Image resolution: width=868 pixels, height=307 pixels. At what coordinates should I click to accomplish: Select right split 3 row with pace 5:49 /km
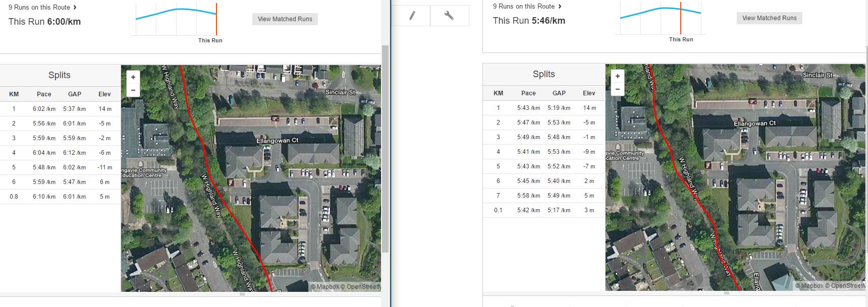click(544, 137)
